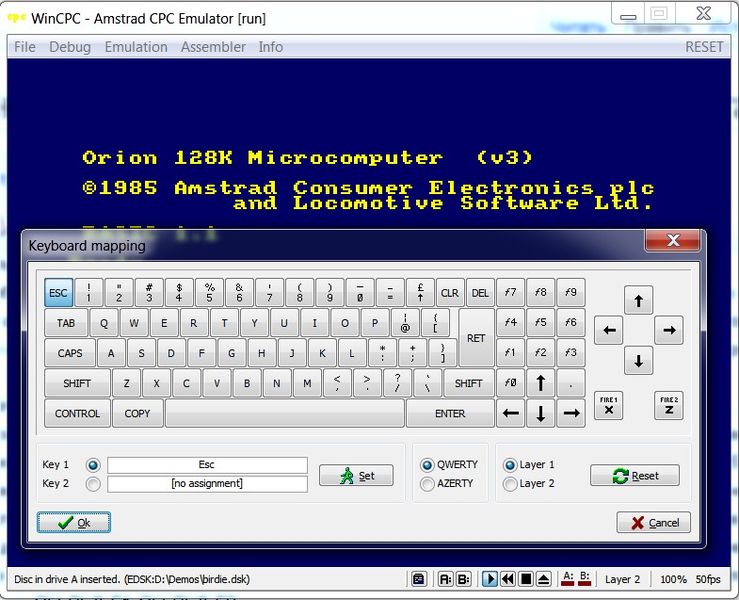Select cursor down arrow key in bottom row
Screen dimensions: 739x600
541,413
